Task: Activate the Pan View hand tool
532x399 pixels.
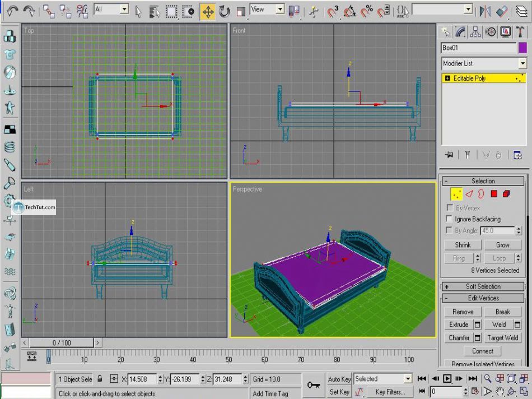Action: point(500,391)
